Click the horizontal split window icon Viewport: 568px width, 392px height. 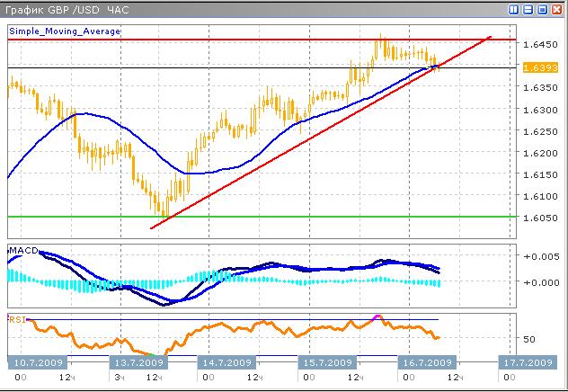528,9
